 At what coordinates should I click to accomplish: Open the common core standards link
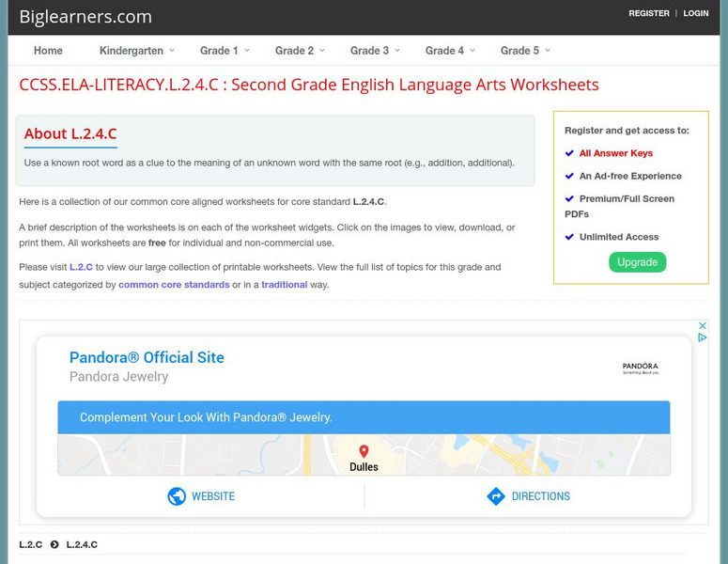(174, 285)
